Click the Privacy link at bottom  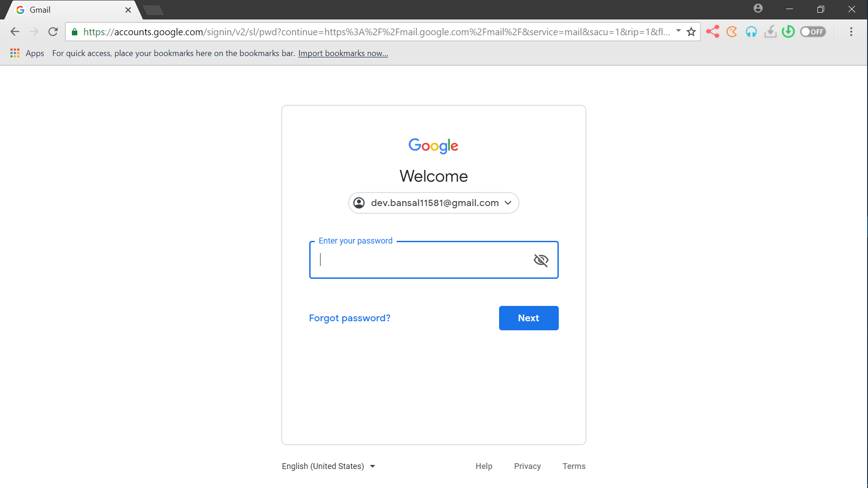[527, 465]
